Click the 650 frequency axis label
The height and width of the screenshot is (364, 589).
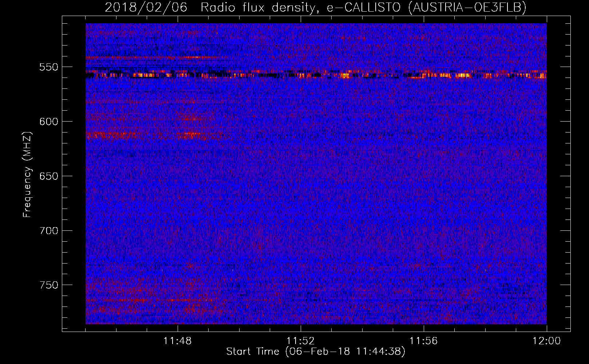pyautogui.click(x=49, y=176)
